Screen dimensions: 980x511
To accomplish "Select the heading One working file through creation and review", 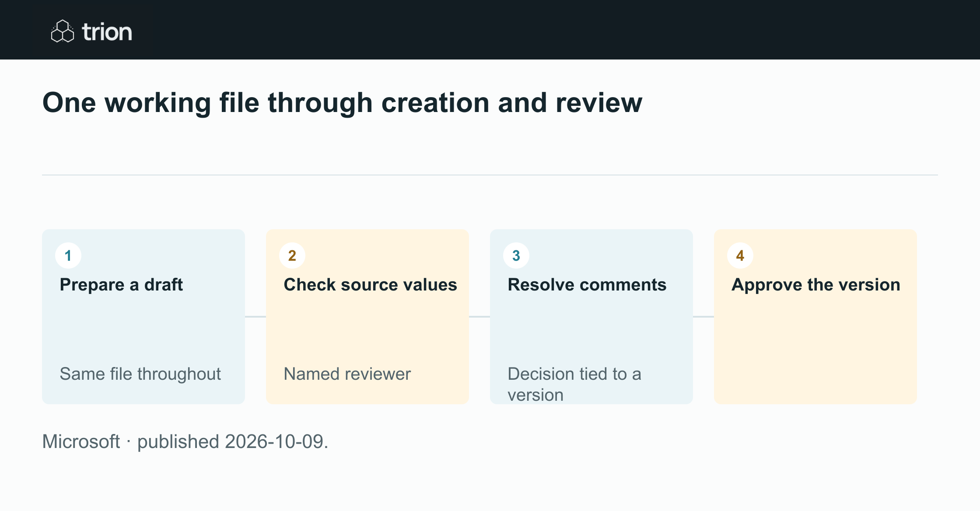I will click(x=342, y=103).
